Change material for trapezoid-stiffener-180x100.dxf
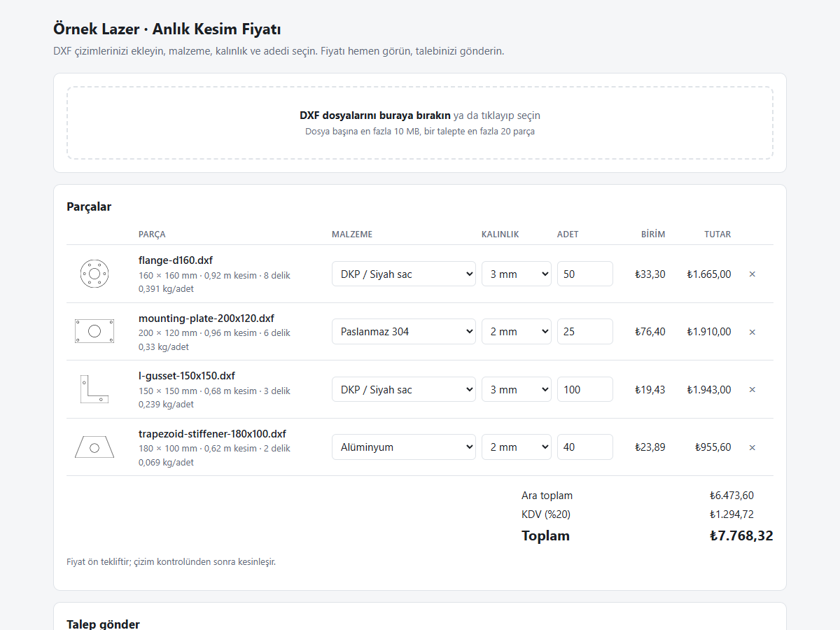The image size is (840, 630). pyautogui.click(x=404, y=447)
